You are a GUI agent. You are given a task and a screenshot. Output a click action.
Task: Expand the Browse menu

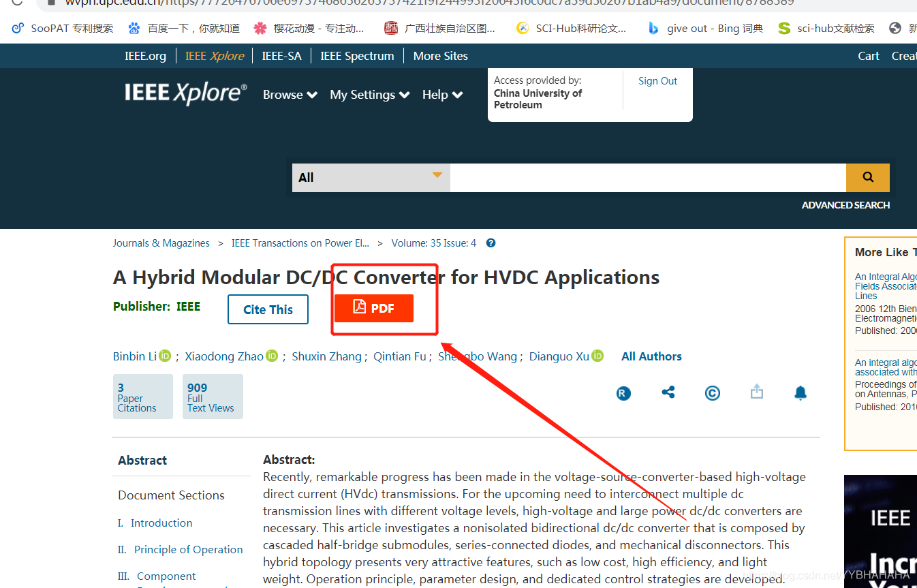click(x=290, y=95)
